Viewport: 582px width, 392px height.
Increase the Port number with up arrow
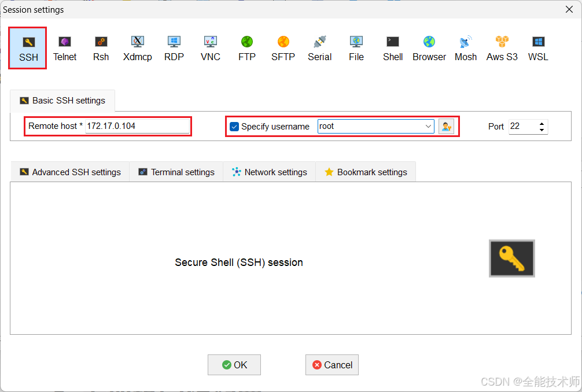[542, 124]
